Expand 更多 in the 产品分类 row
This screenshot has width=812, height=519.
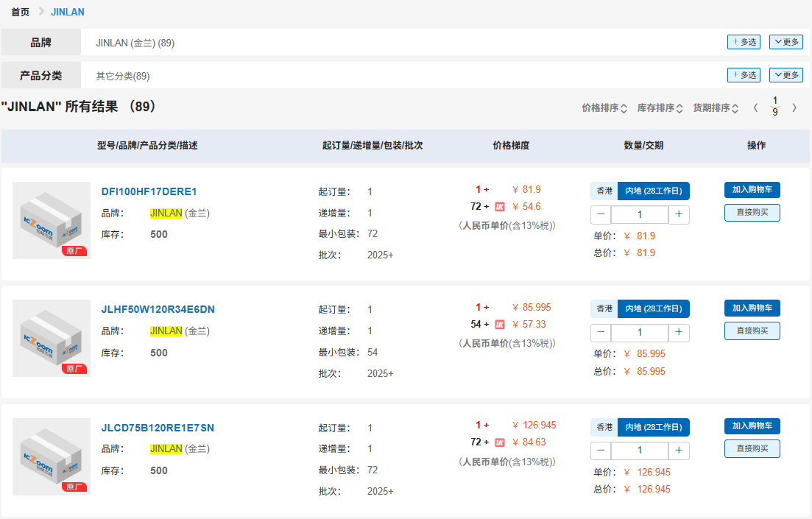786,75
